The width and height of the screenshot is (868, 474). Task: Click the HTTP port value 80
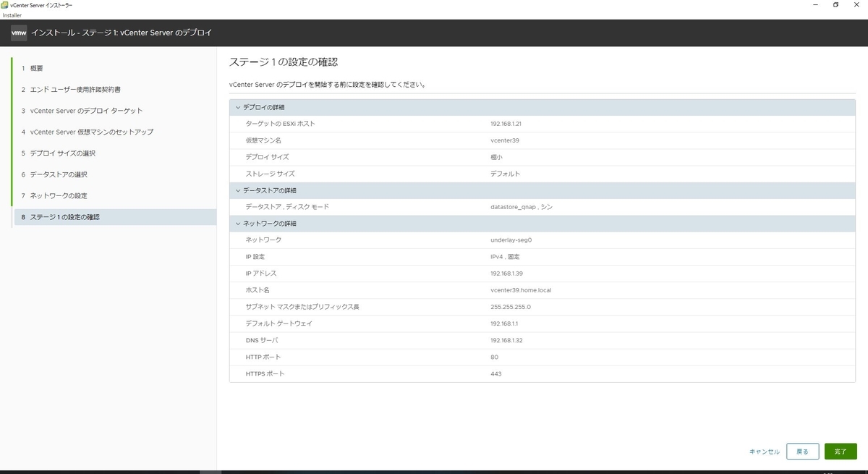pos(494,357)
